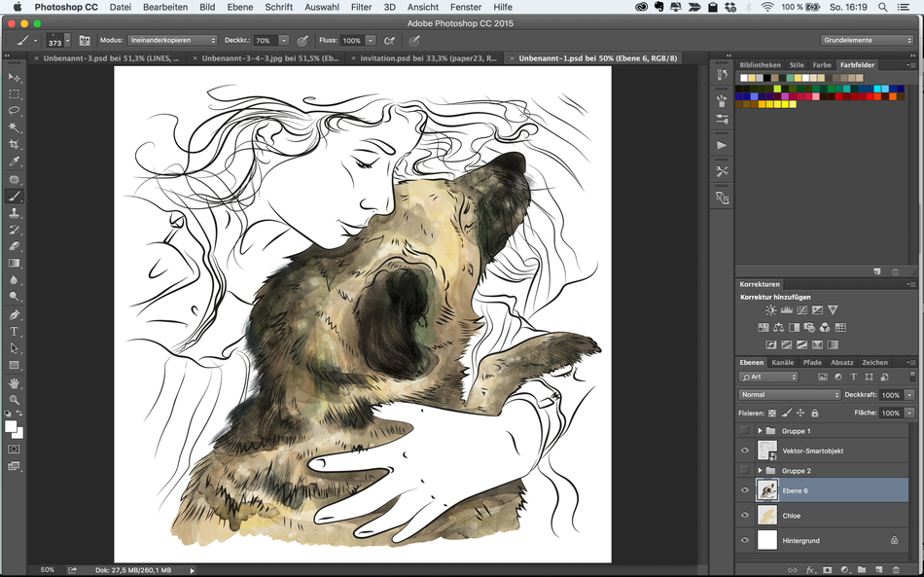Select the Eraser tool
The image size is (924, 577).
(15, 246)
